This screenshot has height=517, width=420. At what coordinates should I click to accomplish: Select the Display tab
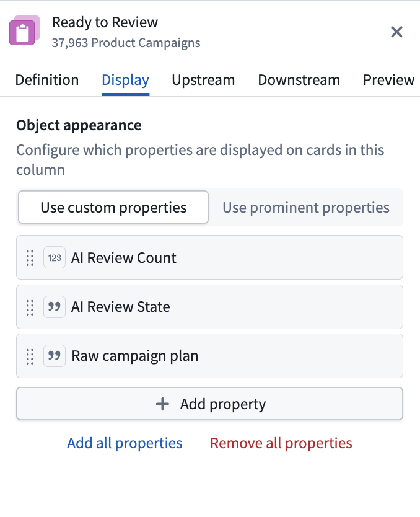[x=126, y=80]
